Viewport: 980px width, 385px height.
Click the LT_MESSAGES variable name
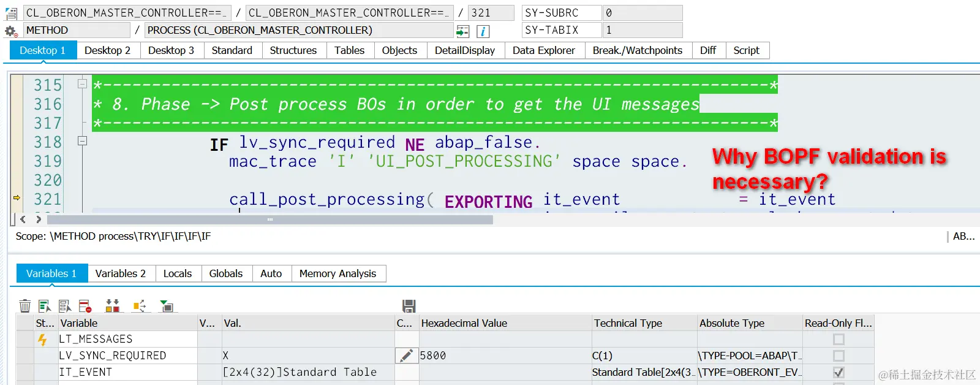click(x=96, y=339)
